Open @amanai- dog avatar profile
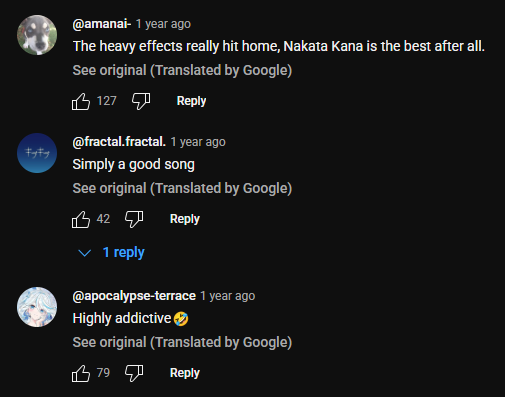This screenshot has width=505, height=397. (x=37, y=35)
